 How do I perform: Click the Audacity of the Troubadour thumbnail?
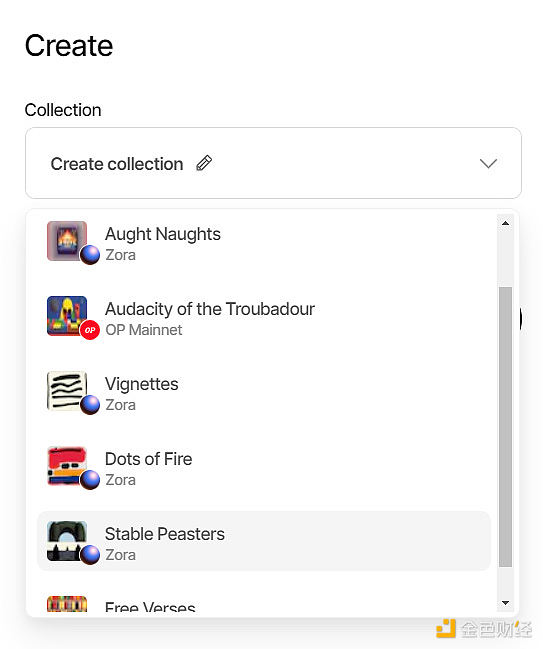pyautogui.click(x=67, y=316)
